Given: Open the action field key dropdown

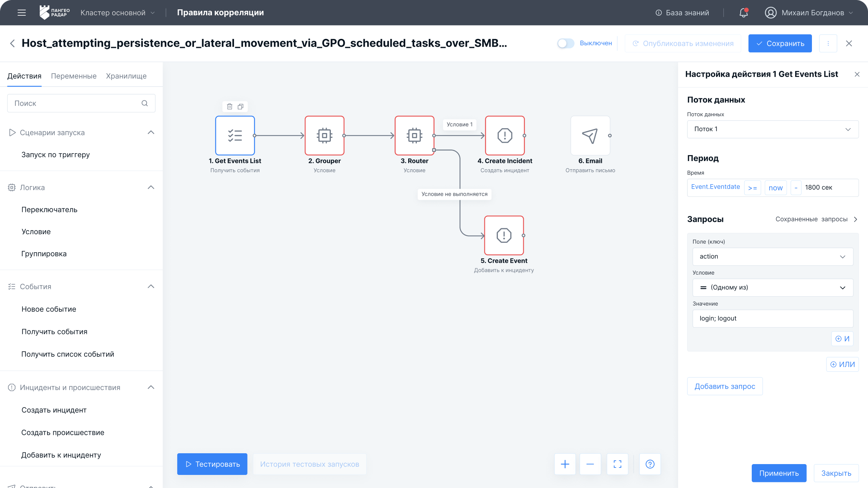Looking at the screenshot, I should coord(772,256).
